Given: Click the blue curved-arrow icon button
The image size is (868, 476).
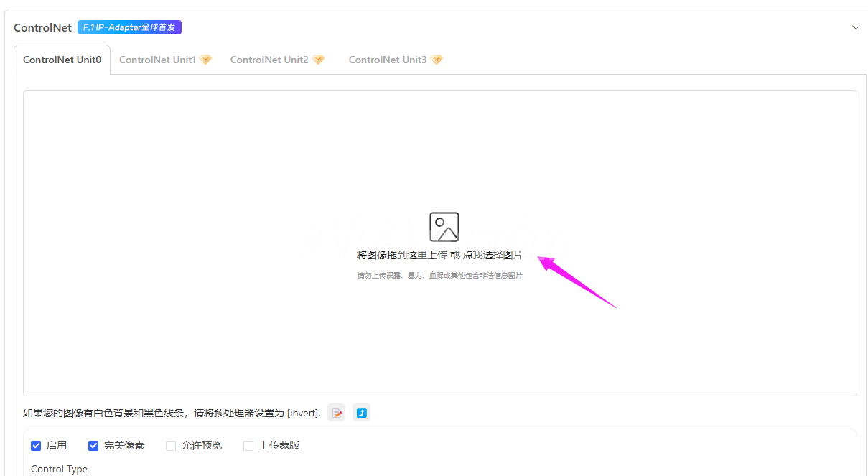Looking at the screenshot, I should 362,413.
